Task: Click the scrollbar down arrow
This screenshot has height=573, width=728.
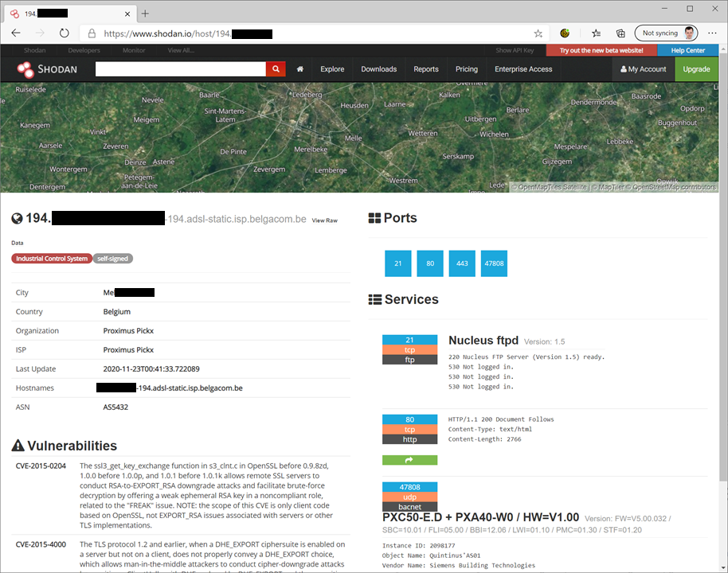Action: coord(723,568)
